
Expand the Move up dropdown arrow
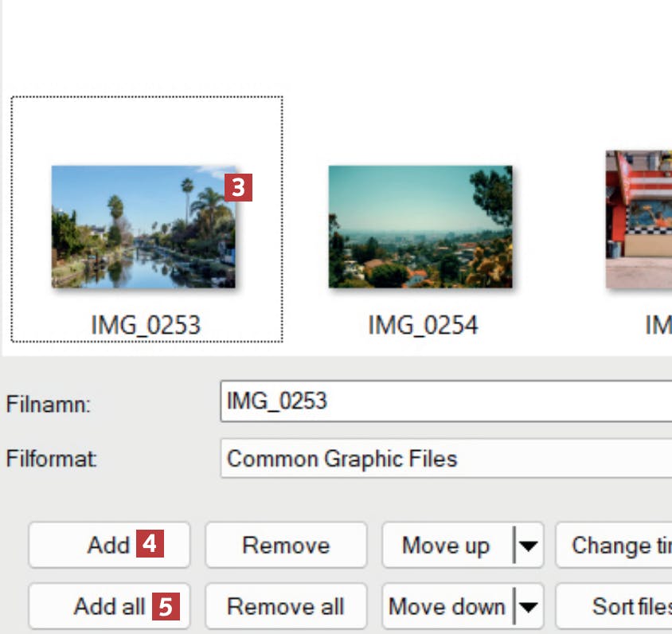pos(529,546)
